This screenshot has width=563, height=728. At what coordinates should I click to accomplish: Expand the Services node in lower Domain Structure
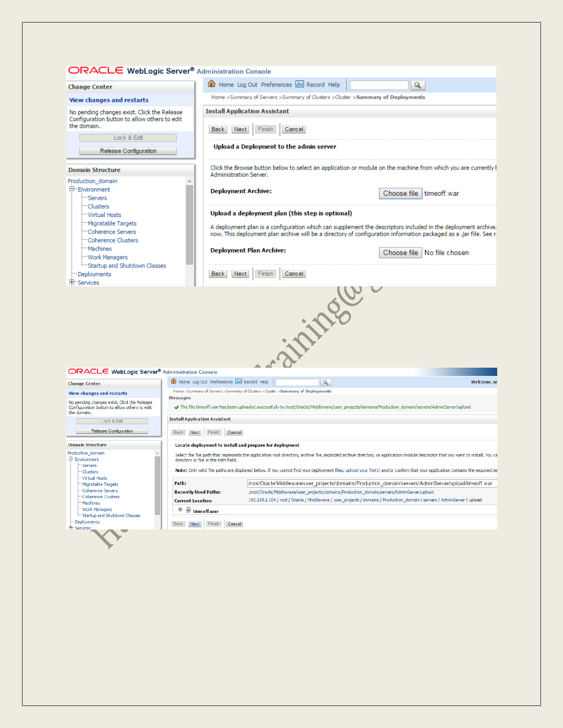click(x=71, y=528)
